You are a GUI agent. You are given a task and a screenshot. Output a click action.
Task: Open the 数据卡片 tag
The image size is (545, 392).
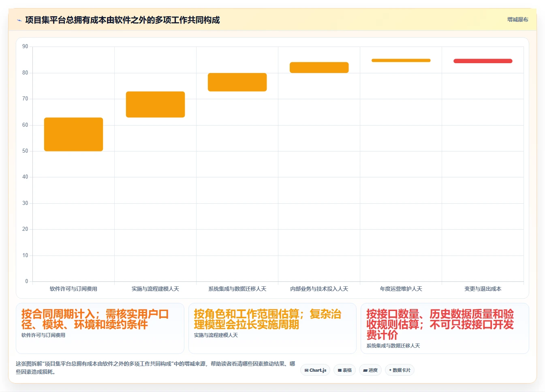coord(400,370)
